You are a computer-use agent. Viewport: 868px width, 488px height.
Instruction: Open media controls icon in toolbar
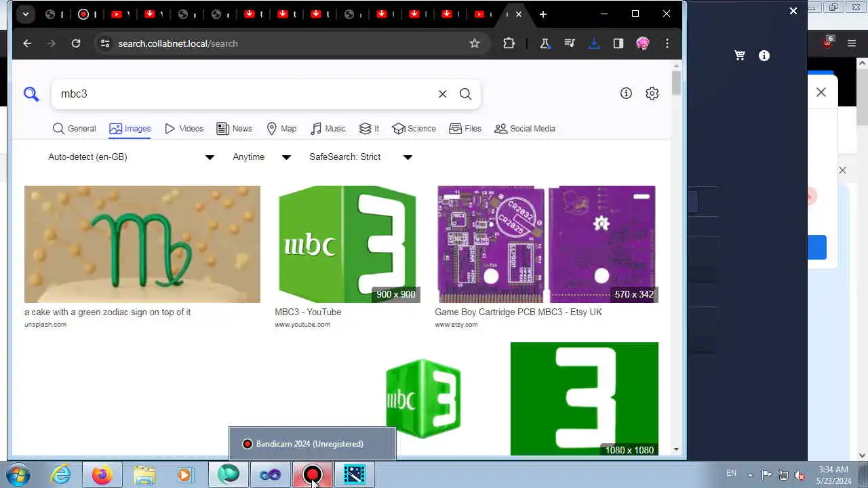[x=569, y=43]
